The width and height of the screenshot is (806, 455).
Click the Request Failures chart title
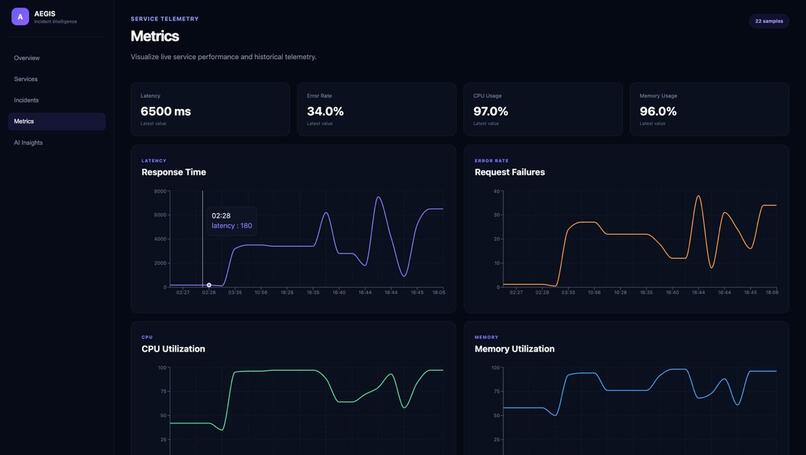pos(509,172)
